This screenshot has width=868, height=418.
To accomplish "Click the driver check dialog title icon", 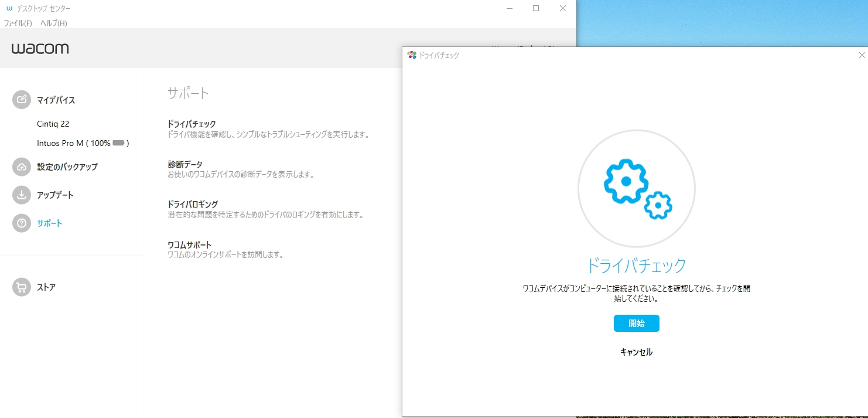I will [x=412, y=55].
